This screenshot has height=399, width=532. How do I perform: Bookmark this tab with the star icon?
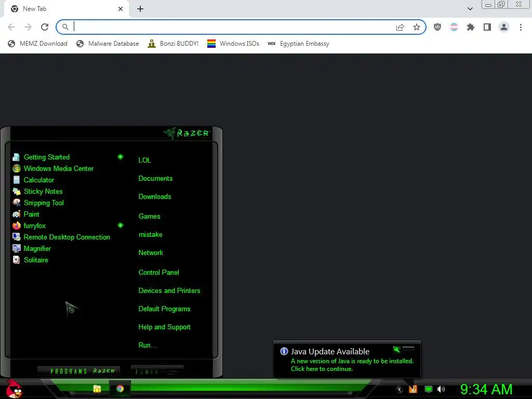pyautogui.click(x=417, y=27)
